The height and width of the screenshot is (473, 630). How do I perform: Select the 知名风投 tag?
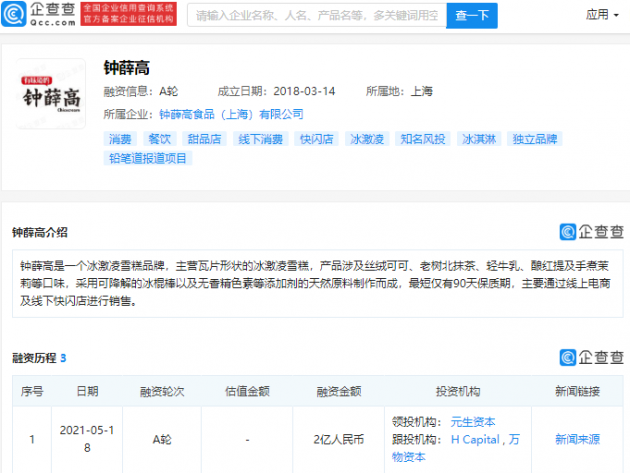tap(423, 139)
